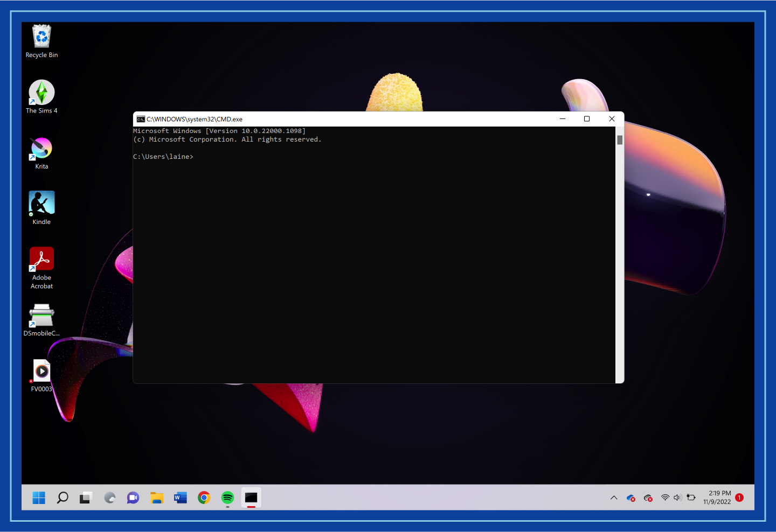
Task: Open the Start menu
Action: pyautogui.click(x=38, y=498)
